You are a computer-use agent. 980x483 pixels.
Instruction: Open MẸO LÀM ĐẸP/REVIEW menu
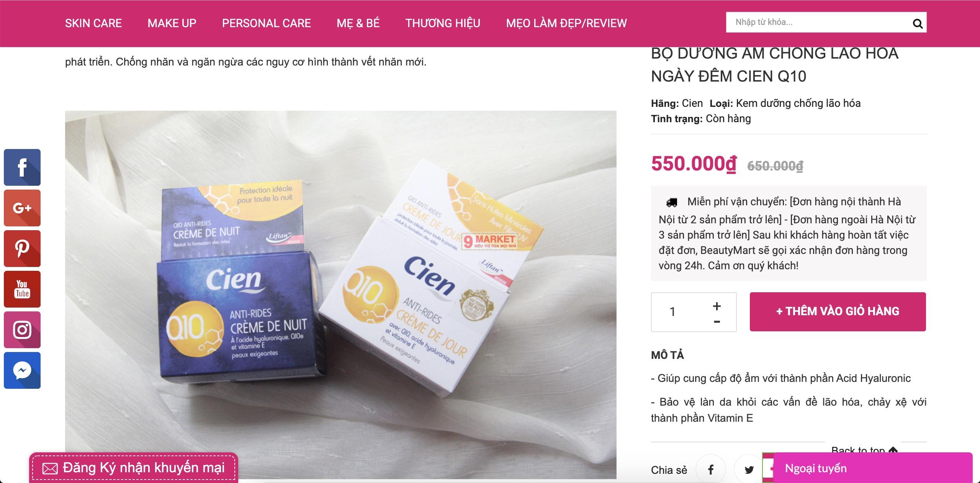(566, 23)
